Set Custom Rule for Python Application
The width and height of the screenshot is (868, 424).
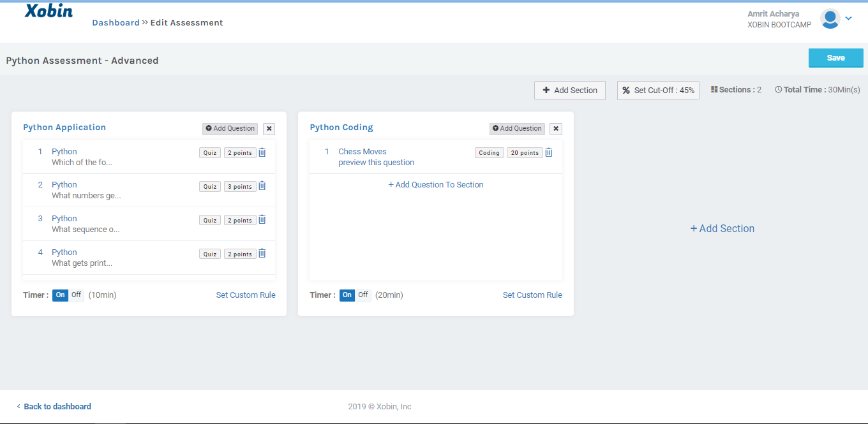coord(246,295)
